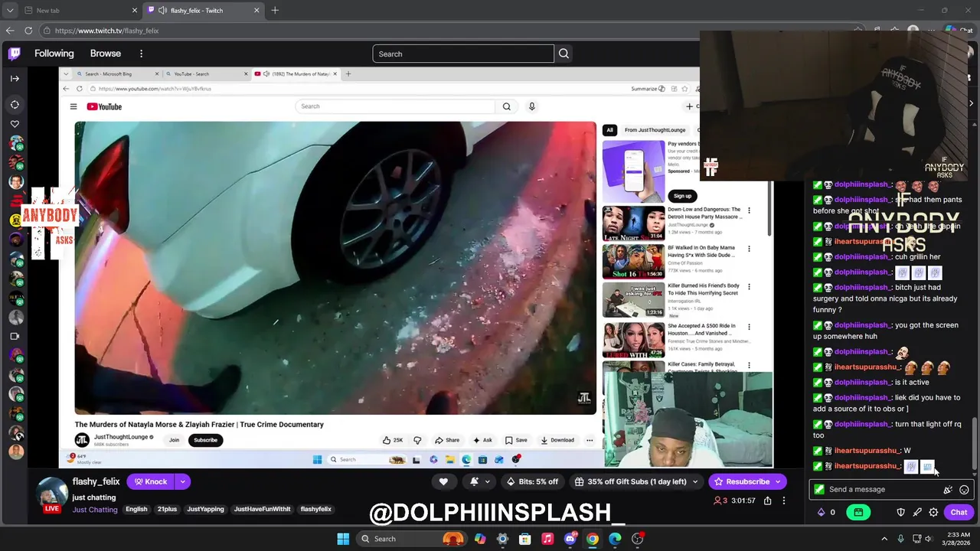Open chat identity badge in message box
The width and height of the screenshot is (980, 551).
819,490
